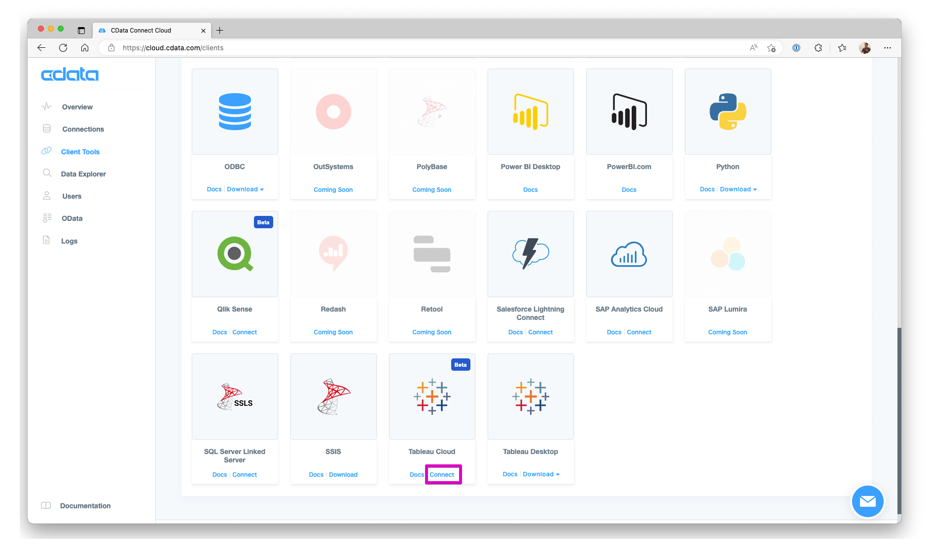The height and width of the screenshot is (560, 929).
Task: Click the browser home icon
Action: pos(85,48)
